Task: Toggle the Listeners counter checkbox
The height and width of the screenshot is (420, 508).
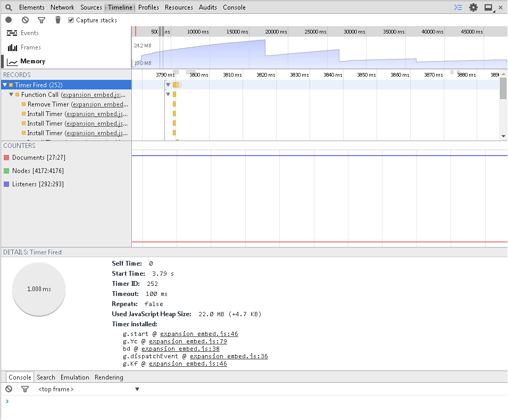Action: coord(6,184)
